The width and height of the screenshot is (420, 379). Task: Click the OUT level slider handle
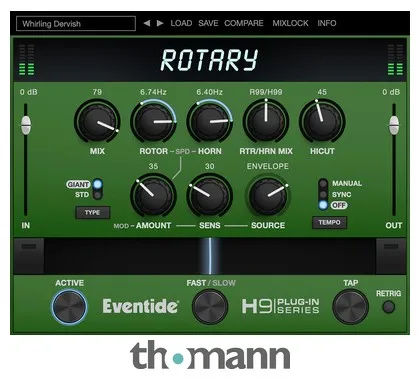pos(394,125)
